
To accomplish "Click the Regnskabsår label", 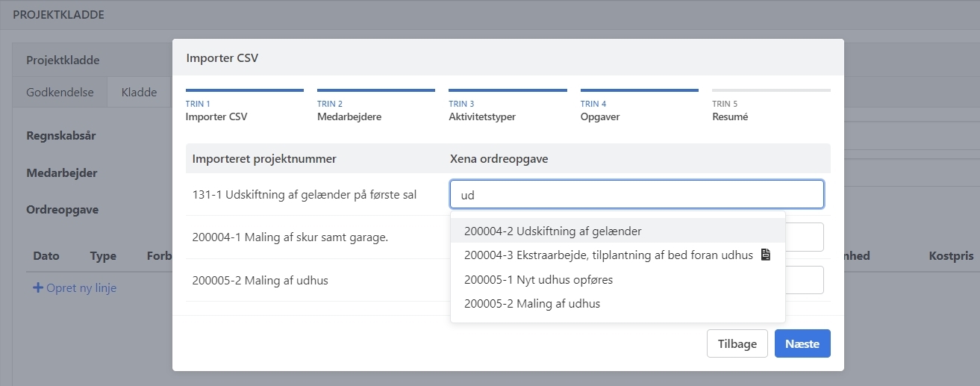I will coord(61,136).
